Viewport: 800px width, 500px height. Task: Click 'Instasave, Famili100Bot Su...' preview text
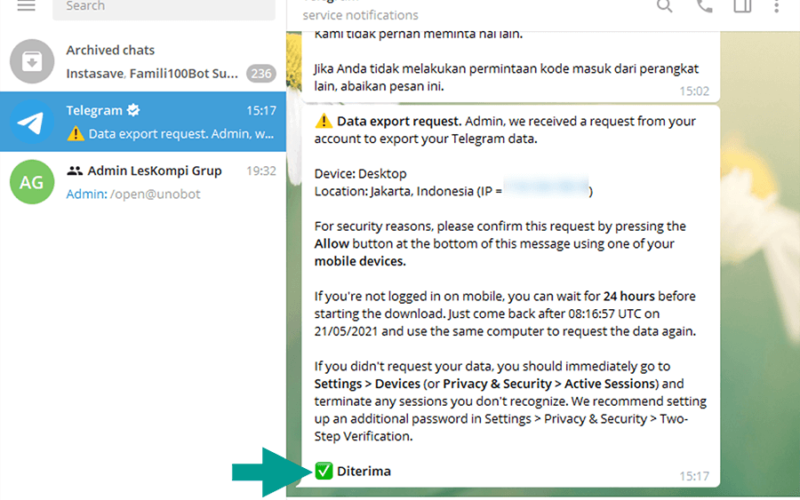tap(152, 73)
